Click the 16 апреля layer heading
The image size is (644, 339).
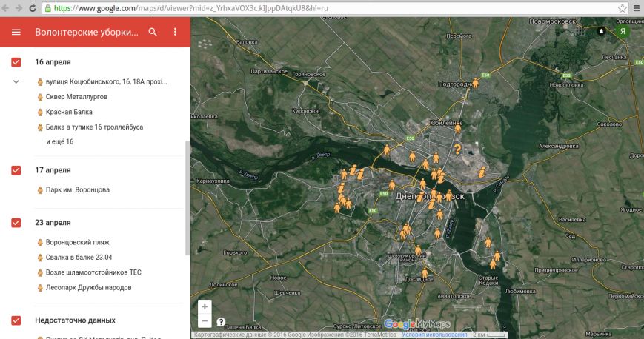53,62
